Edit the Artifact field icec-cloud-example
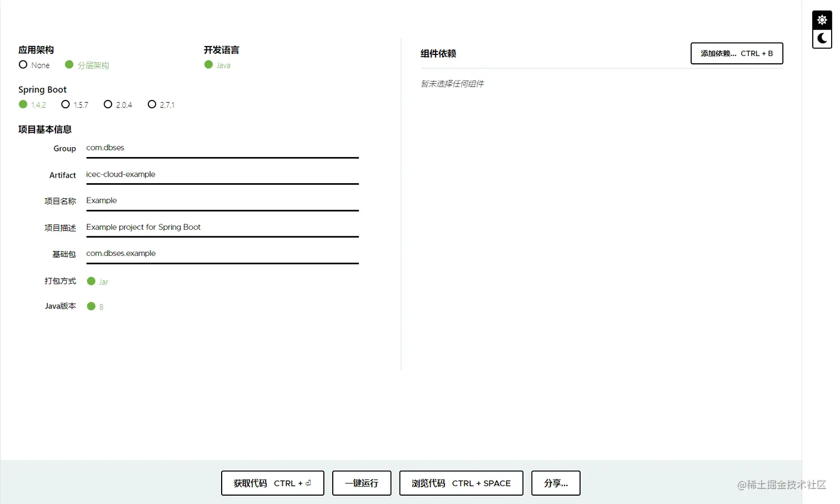Viewport: 840px width, 504px height. pos(222,174)
